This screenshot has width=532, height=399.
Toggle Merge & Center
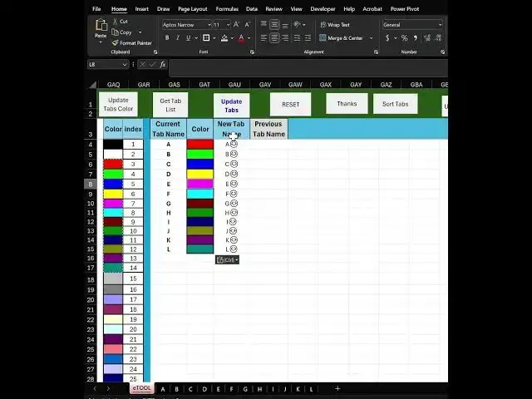(x=341, y=38)
